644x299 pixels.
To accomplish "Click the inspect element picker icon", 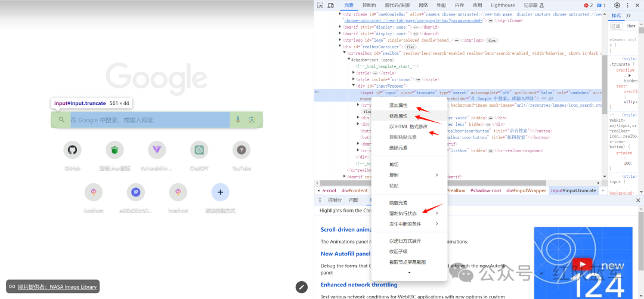I will pyautogui.click(x=320, y=5).
